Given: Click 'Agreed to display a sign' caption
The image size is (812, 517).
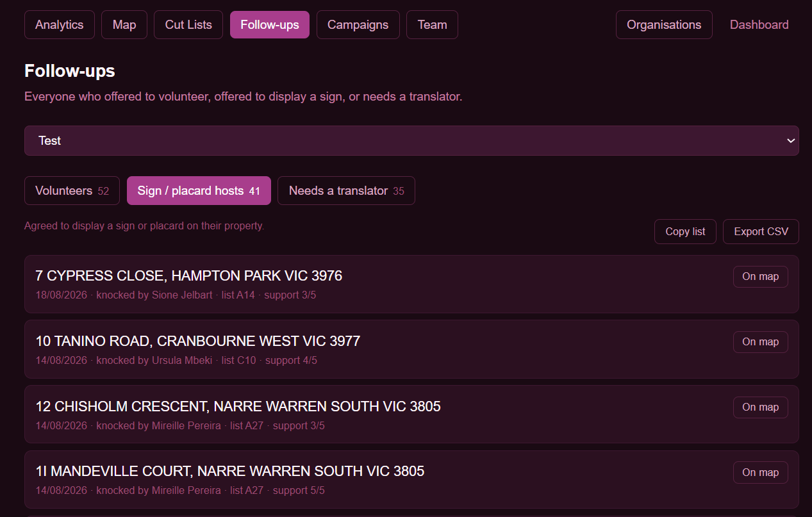Looking at the screenshot, I should 144,226.
